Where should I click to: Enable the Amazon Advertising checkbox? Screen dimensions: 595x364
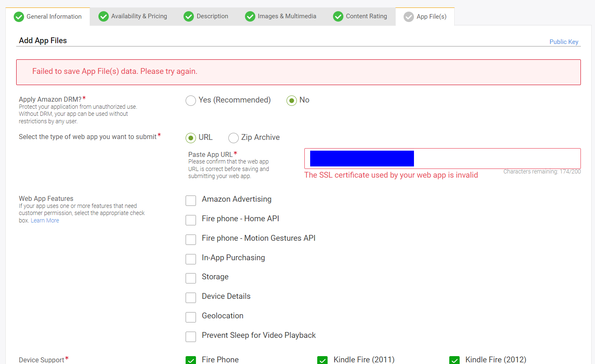[191, 200]
